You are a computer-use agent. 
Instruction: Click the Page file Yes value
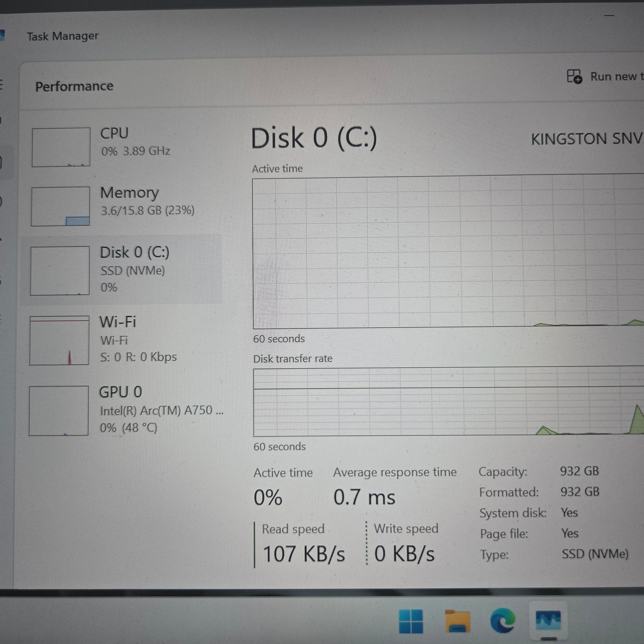pyautogui.click(x=570, y=533)
